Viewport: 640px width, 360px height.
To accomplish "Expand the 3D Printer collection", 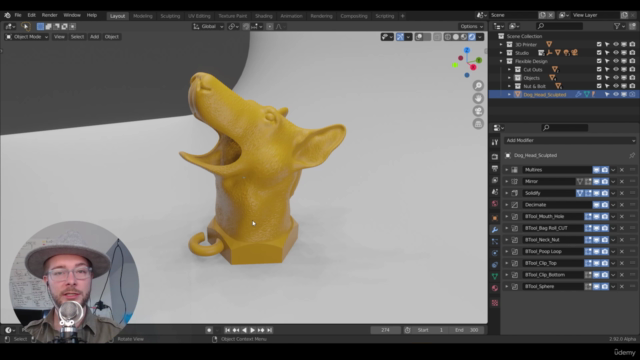I will [501, 44].
